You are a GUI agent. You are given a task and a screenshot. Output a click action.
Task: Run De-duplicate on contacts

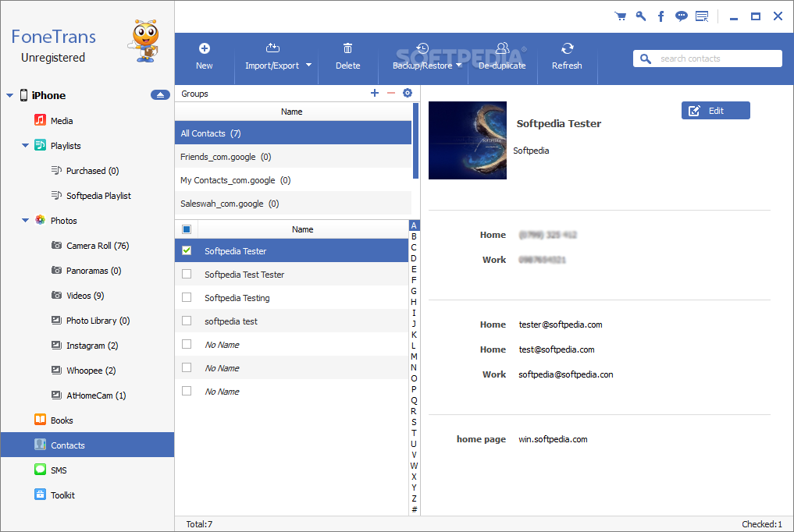502,57
